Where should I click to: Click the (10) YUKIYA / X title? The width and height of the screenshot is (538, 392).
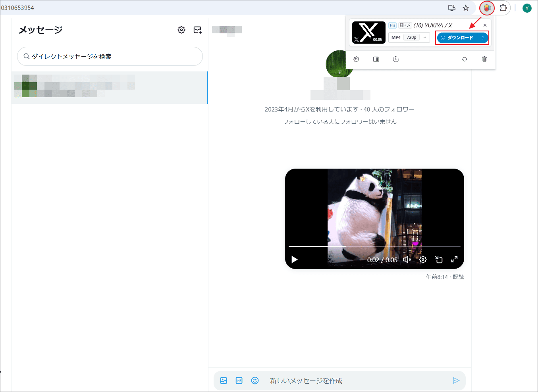(x=433, y=25)
